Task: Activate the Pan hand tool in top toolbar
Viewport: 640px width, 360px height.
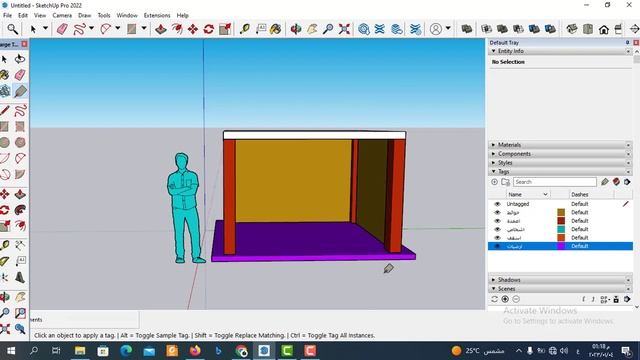Action: (x=312, y=29)
